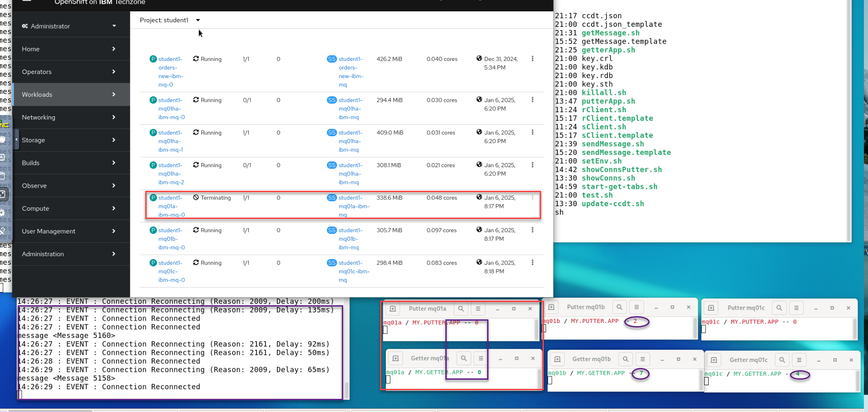Open hamburger menu in Putter mq01c terminal
868x412 pixels.
pyautogui.click(x=796, y=308)
